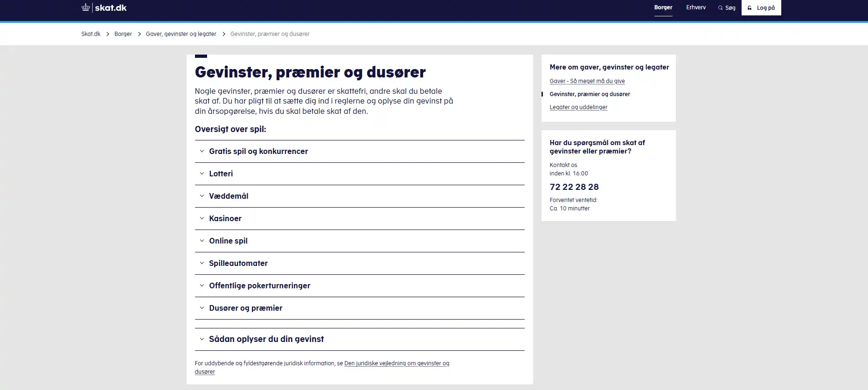Image resolution: width=868 pixels, height=390 pixels.
Task: Open Gaver - Så meget må du give
Action: (x=587, y=81)
